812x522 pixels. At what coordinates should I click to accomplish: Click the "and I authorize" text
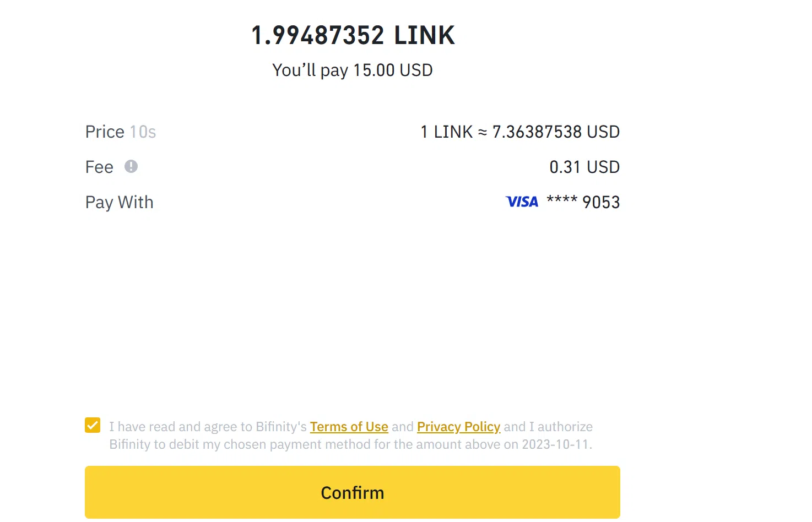(548, 427)
